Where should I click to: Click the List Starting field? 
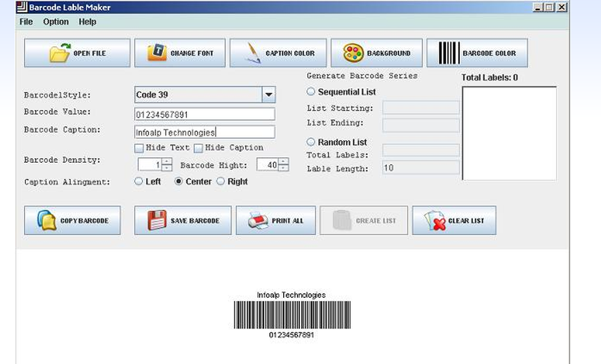[x=421, y=108]
